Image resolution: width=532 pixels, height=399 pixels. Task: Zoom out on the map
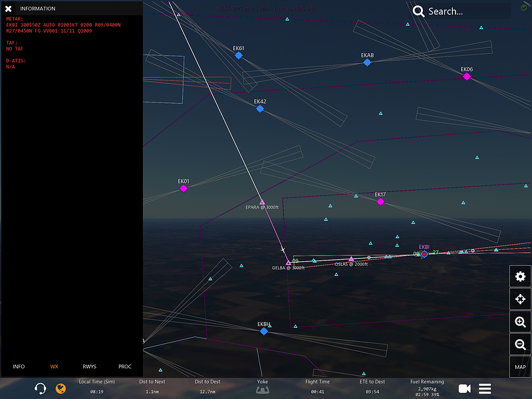pos(520,344)
